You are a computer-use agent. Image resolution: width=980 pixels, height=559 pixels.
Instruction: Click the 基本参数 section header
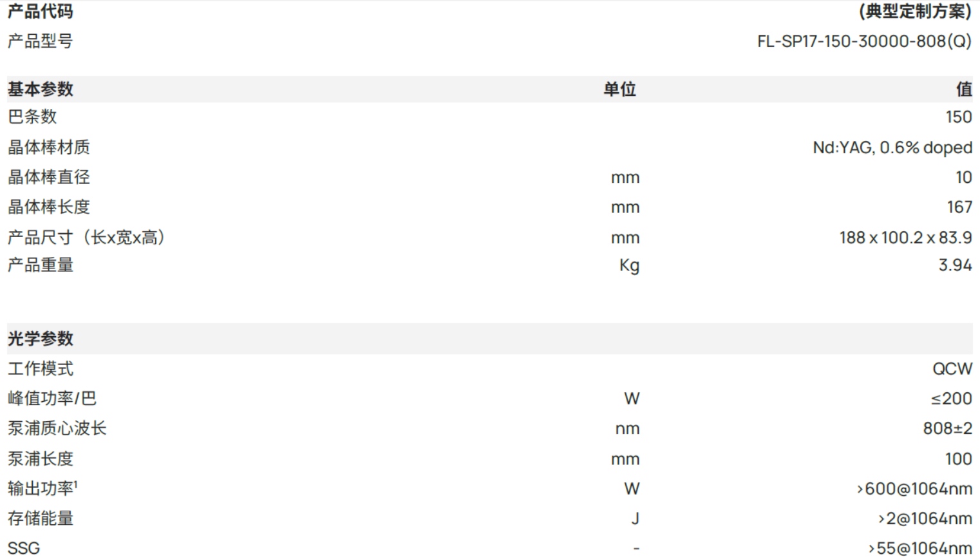pos(41,89)
